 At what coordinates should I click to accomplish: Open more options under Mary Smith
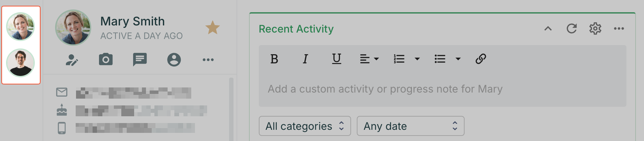[x=208, y=60]
